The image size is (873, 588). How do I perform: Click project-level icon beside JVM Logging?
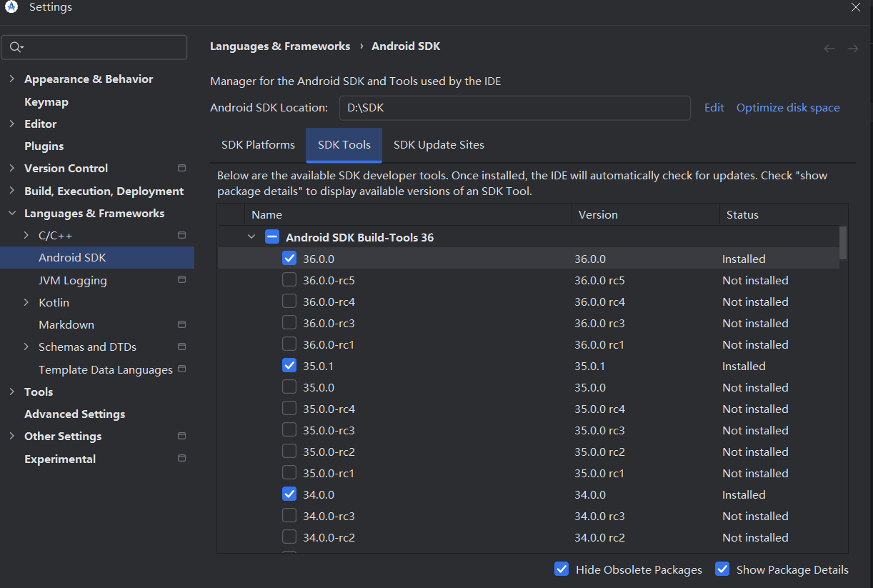tap(182, 279)
